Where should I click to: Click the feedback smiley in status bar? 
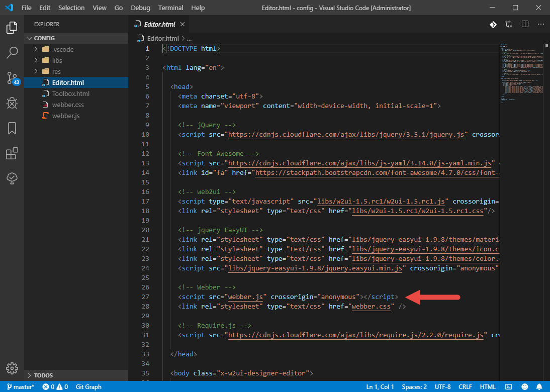(525, 387)
